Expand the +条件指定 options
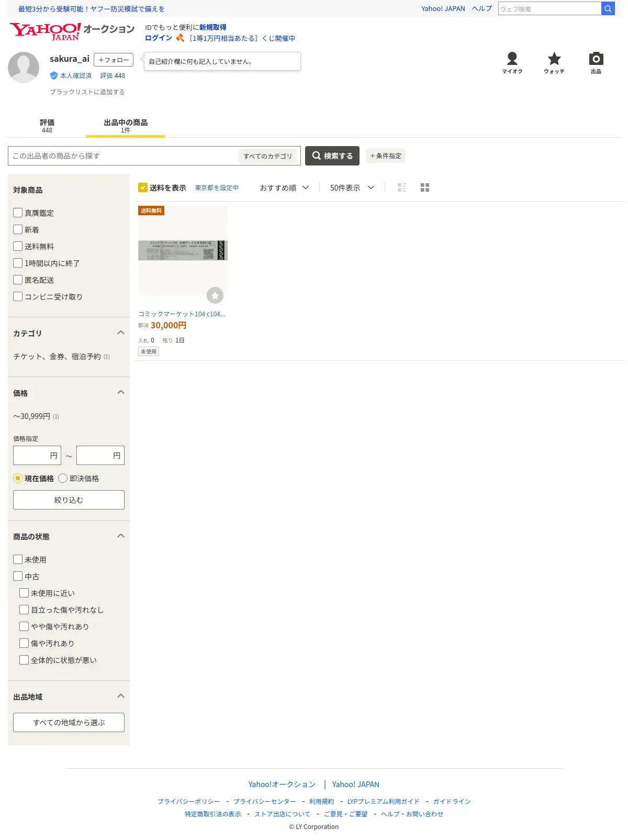 coord(386,156)
